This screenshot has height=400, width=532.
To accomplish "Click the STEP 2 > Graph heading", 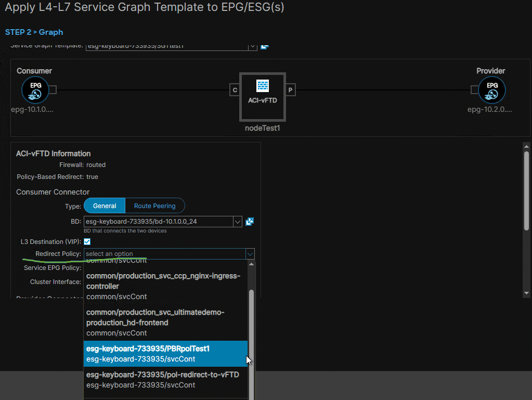I will 34,32.
